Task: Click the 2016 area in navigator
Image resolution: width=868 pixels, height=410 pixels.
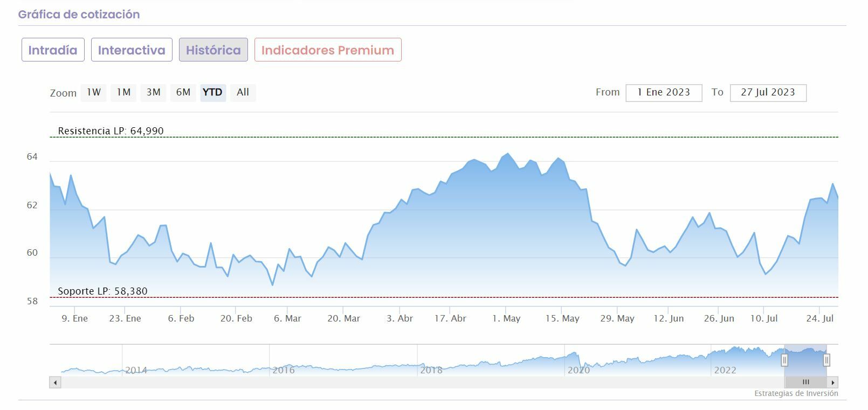Action: [284, 370]
